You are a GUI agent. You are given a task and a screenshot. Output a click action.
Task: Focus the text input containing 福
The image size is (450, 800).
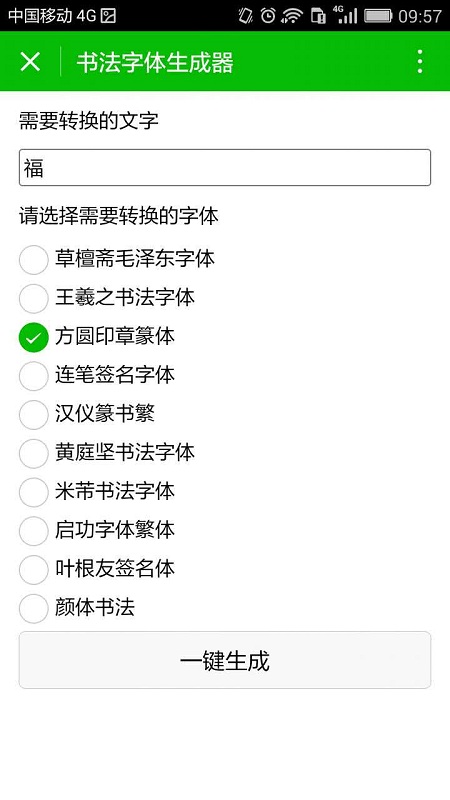225,167
